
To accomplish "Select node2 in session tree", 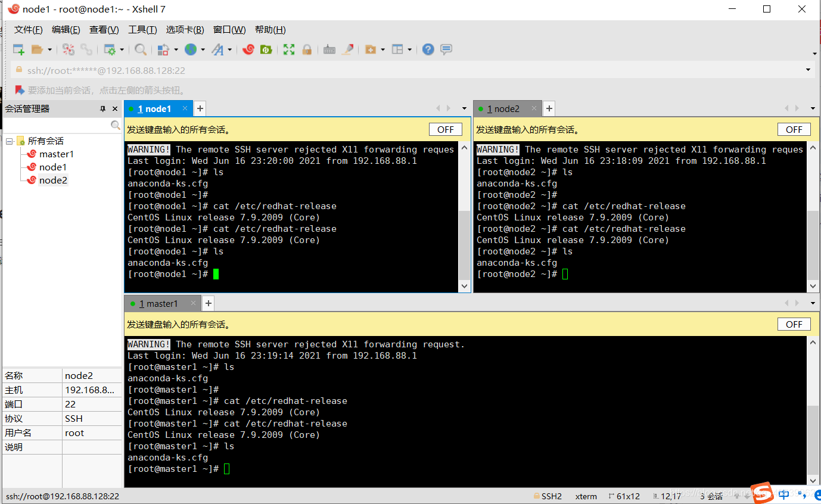I will tap(53, 181).
